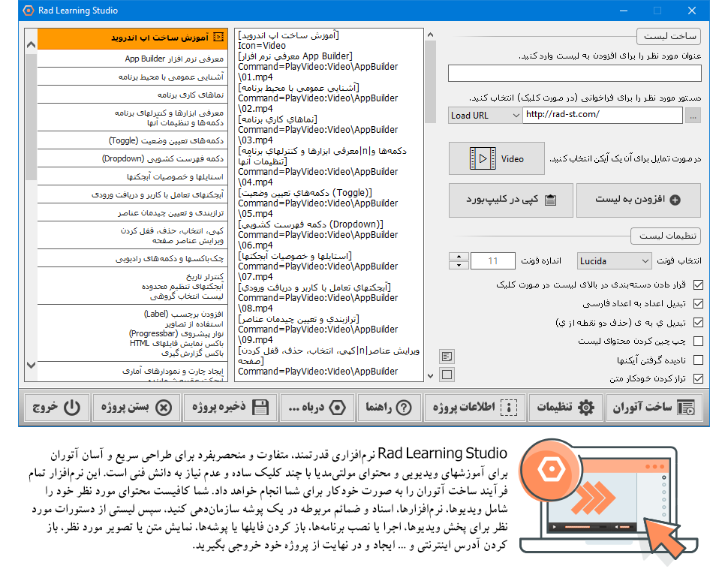Select list item دکمه‌های تعیین وضعیت (Toggle)
The width and height of the screenshot is (728, 572).
[132, 140]
